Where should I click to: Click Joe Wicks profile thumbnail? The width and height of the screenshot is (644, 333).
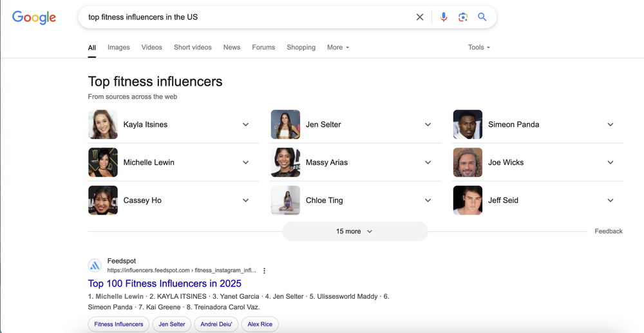click(468, 162)
